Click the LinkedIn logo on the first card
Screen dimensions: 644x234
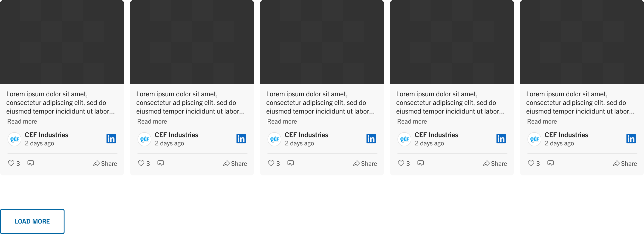[111, 139]
